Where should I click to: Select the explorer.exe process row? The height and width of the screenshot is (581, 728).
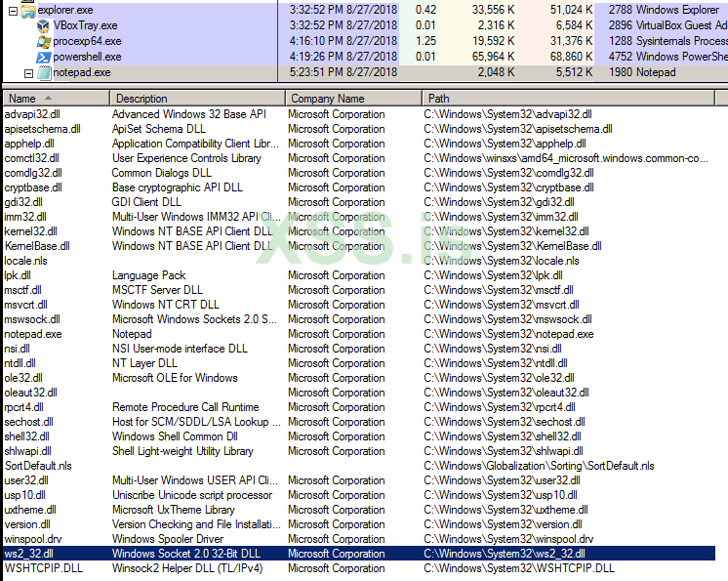[x=364, y=10]
